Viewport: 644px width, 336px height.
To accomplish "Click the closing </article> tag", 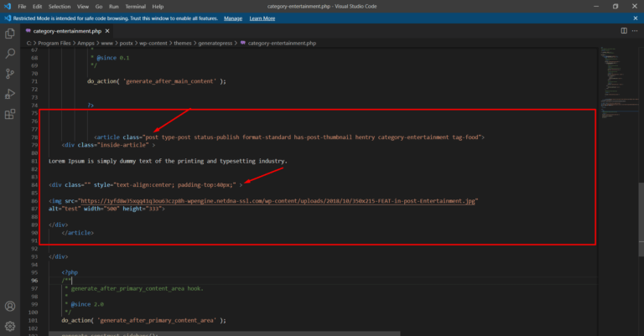I will pyautogui.click(x=78, y=233).
